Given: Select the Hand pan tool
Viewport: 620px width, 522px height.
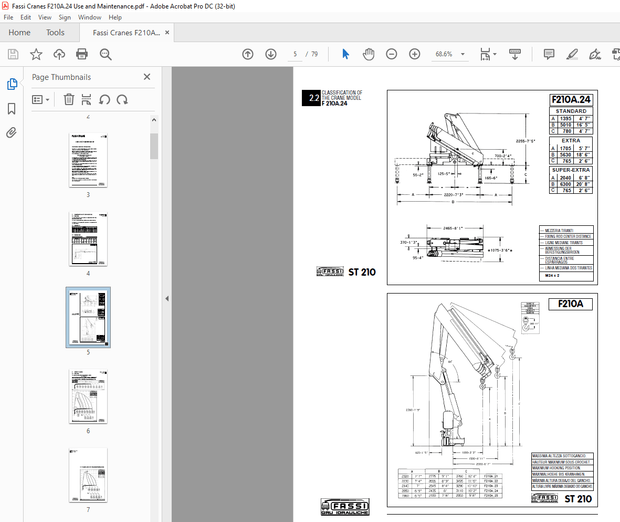Looking at the screenshot, I should [369, 54].
